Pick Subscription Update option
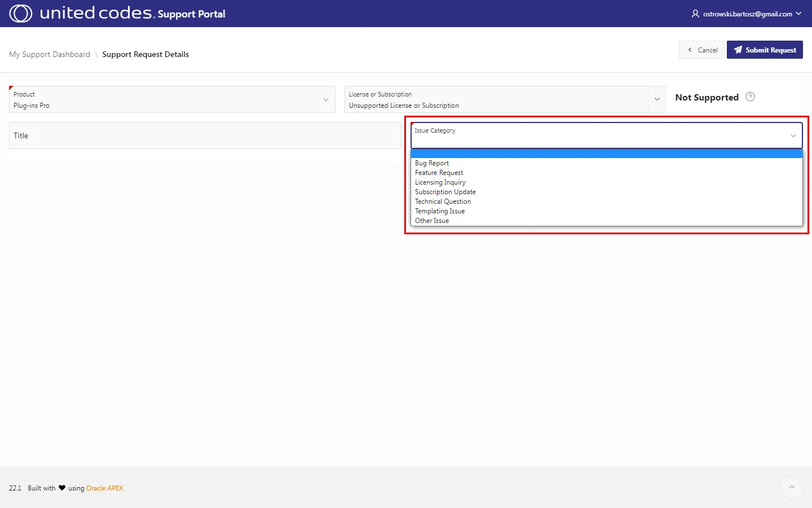Viewport: 812px width, 508px height. pos(445,192)
